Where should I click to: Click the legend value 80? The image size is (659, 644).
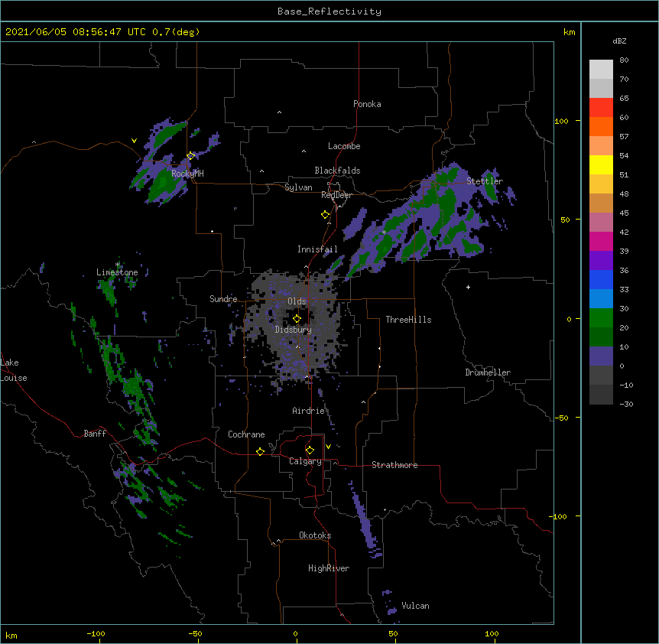tap(624, 60)
